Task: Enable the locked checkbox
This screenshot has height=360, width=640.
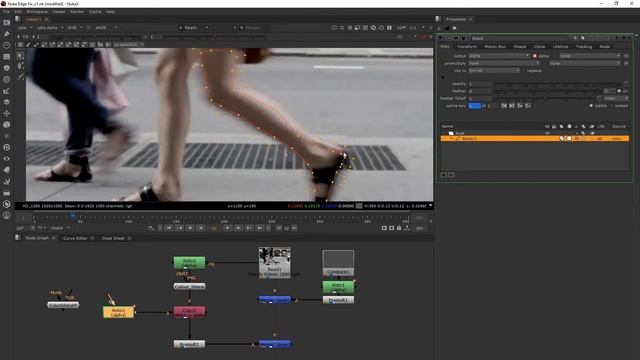Action: pos(611,106)
